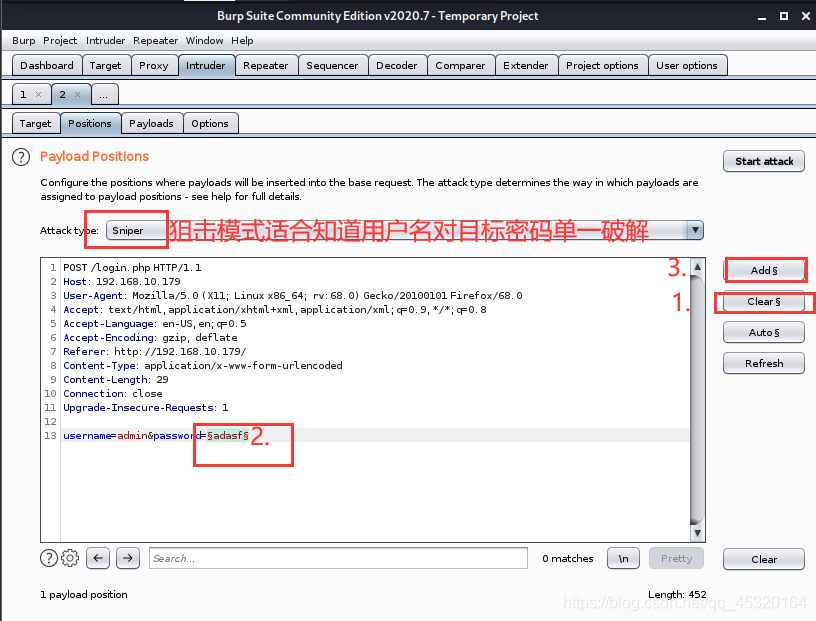Close Intruder attack tab 1

(38, 94)
